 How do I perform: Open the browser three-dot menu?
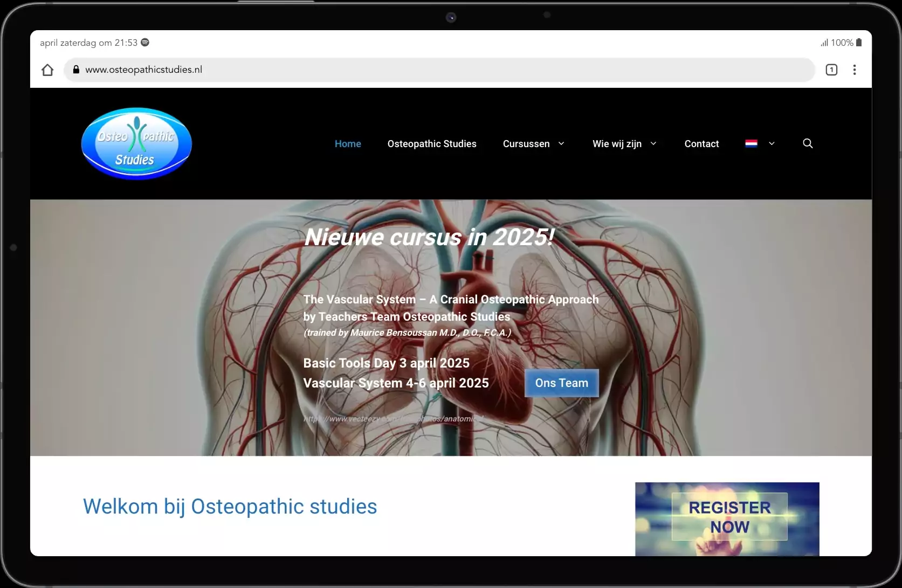854,70
